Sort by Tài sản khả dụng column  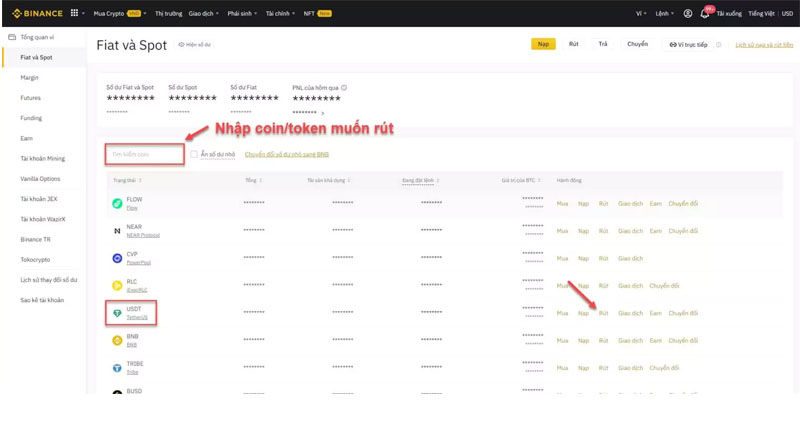click(x=329, y=181)
